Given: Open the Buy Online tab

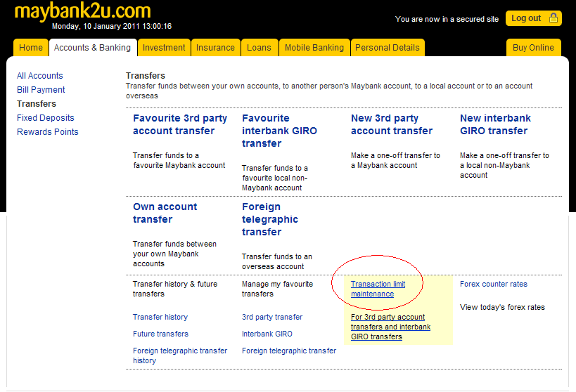Looking at the screenshot, I should click(533, 48).
